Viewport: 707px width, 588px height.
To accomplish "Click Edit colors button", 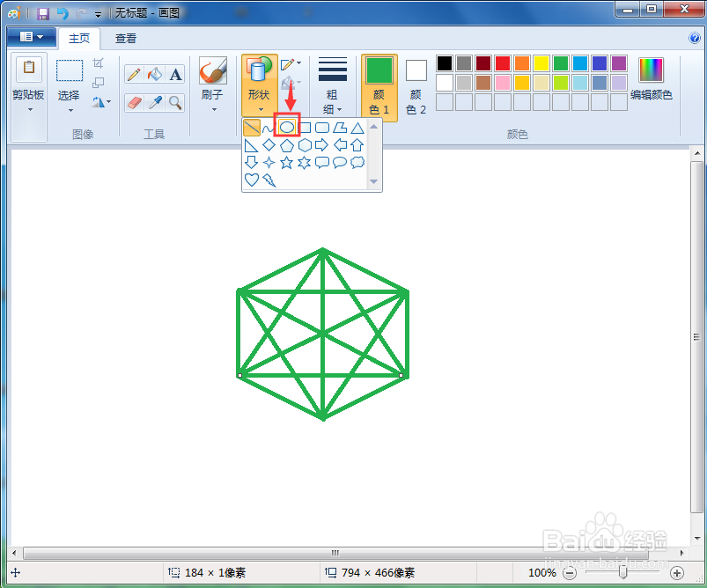I will (x=651, y=79).
